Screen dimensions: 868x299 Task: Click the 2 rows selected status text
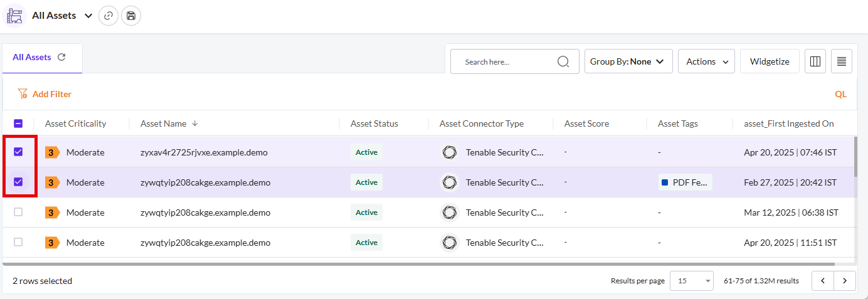tap(43, 281)
